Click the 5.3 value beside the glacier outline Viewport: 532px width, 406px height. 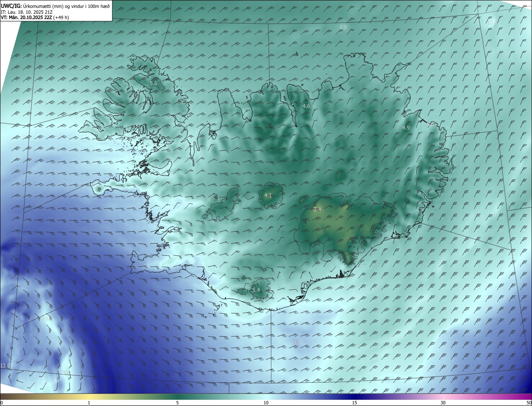tap(216, 198)
